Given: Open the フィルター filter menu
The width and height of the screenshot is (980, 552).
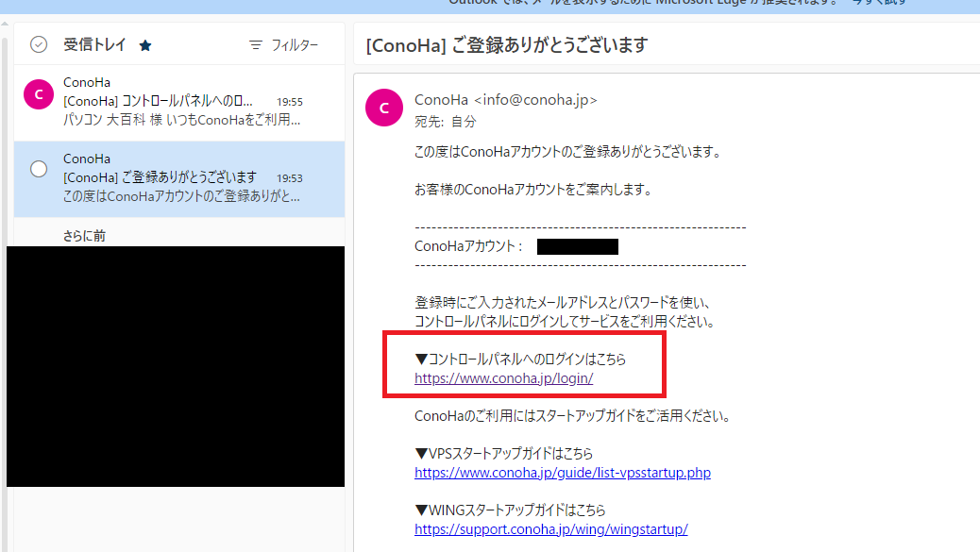Looking at the screenshot, I should click(x=283, y=45).
